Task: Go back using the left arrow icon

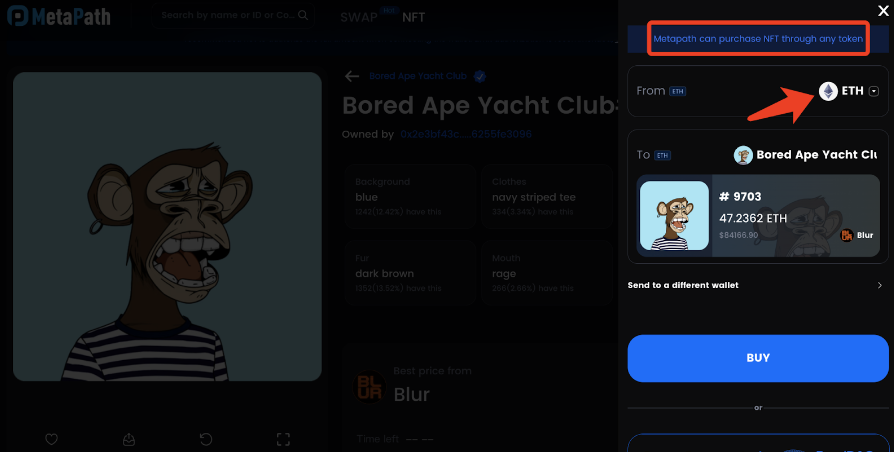Action: 351,76
